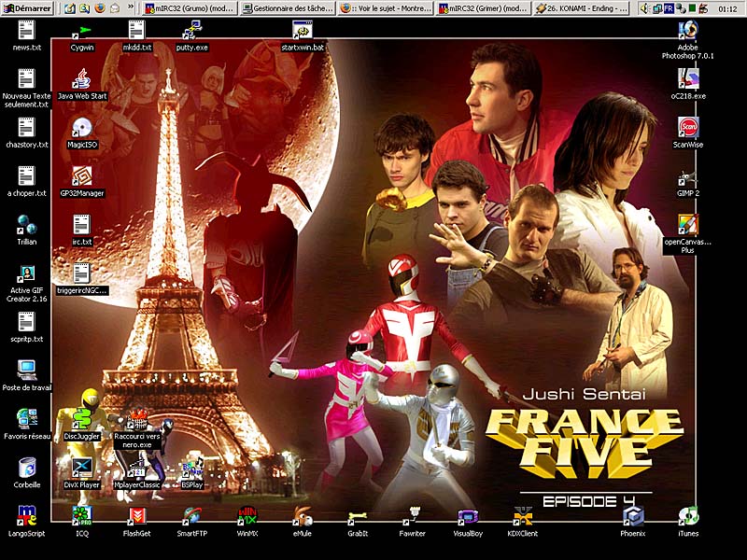Launch the LangoScript shortcut
This screenshot has height=560, width=747.
point(27,522)
